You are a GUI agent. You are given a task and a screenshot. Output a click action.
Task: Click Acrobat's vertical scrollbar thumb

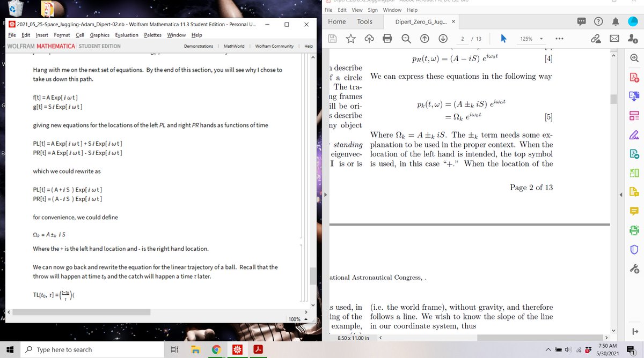click(614, 100)
